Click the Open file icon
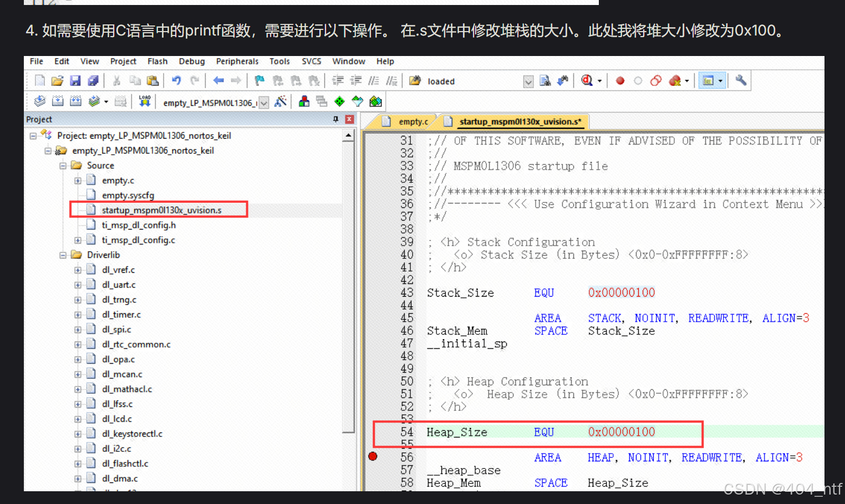Viewport: 845px width, 504px height. click(x=57, y=81)
